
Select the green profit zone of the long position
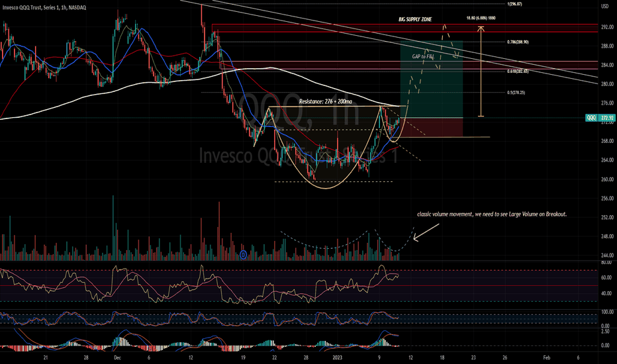(432, 79)
